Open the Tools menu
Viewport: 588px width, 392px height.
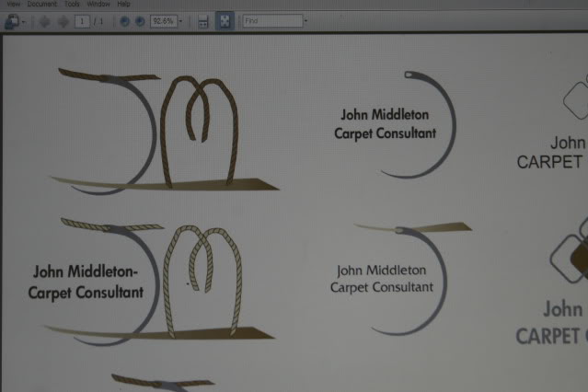(72, 5)
